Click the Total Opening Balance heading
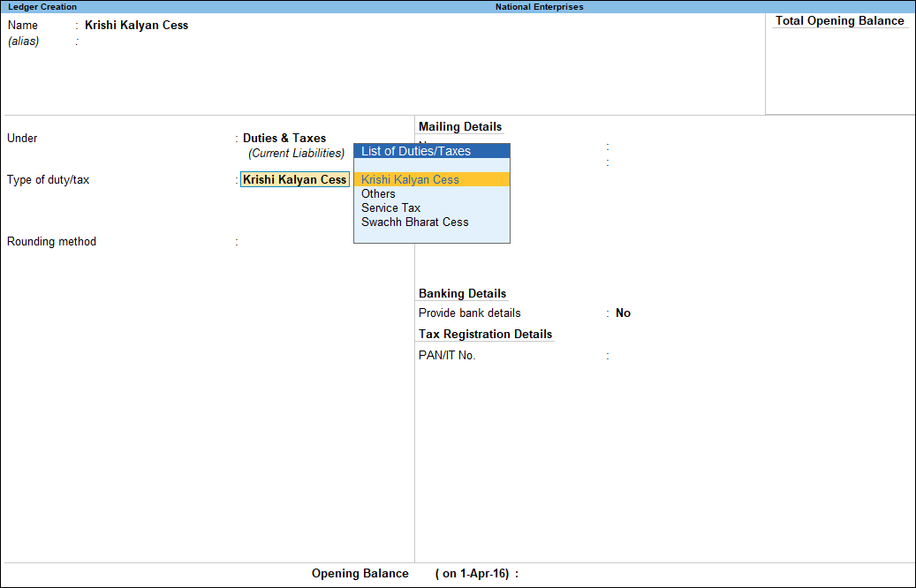Viewport: 916px width, 588px height. (x=839, y=21)
